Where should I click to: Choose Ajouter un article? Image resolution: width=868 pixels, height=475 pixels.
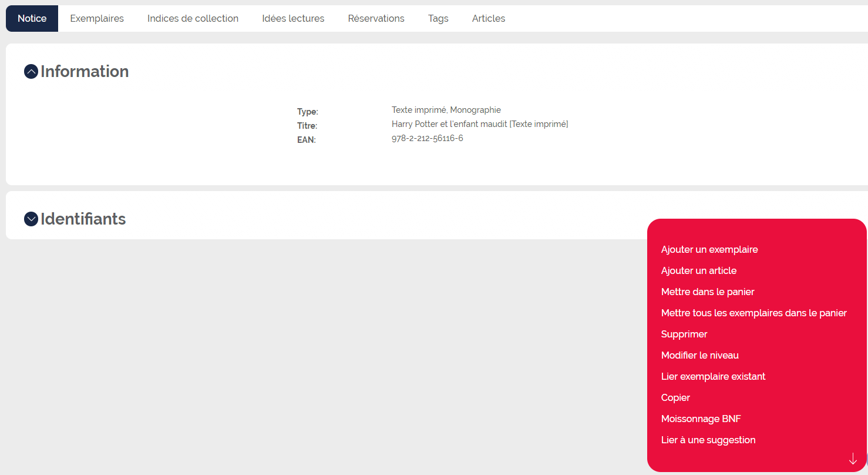pyautogui.click(x=699, y=270)
